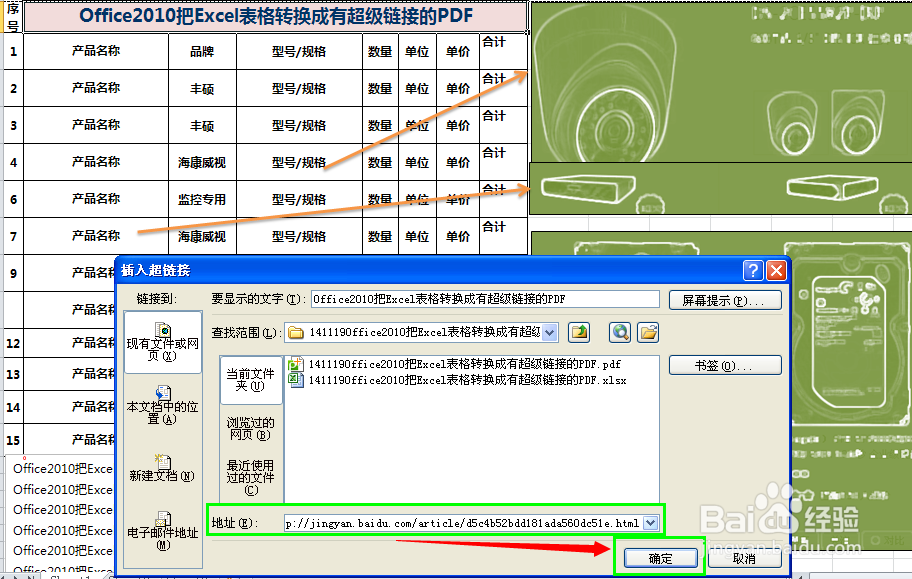912x579 pixels.
Task: Click the 产品名称 cell in row 6
Action: point(96,199)
